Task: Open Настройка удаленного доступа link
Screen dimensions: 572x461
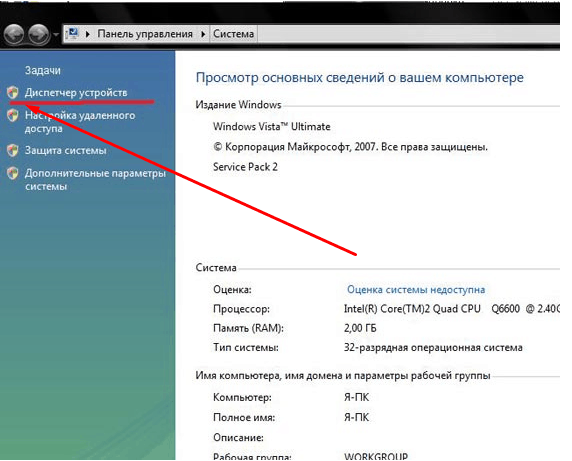Action: (x=80, y=122)
